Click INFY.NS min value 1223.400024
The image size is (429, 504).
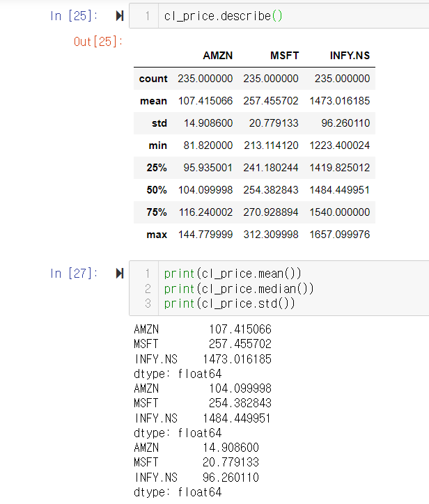tap(340, 145)
